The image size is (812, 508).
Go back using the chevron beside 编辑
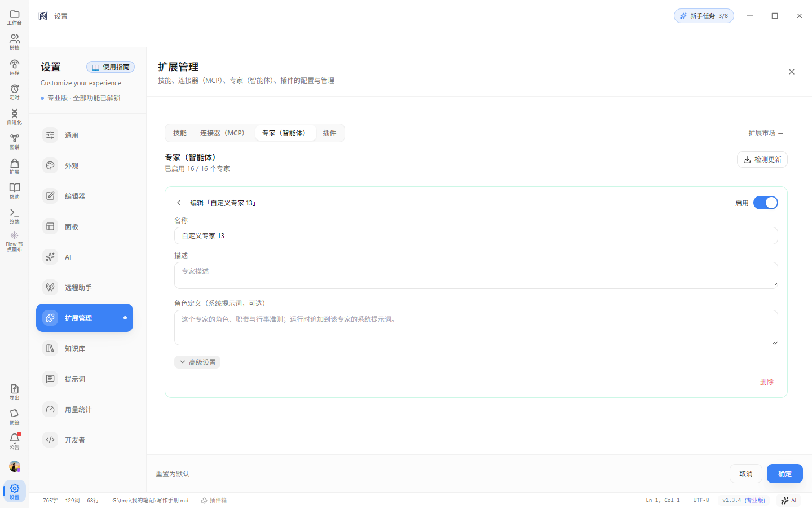tap(179, 203)
